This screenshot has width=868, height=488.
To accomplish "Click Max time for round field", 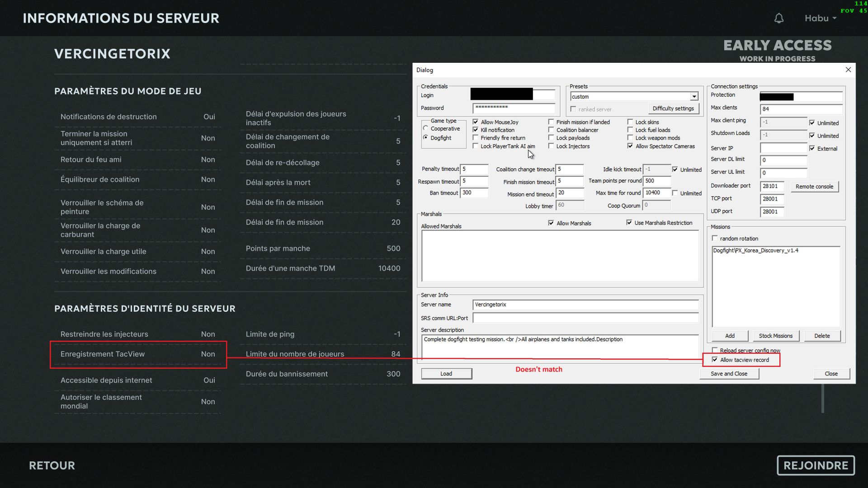I will click(657, 193).
